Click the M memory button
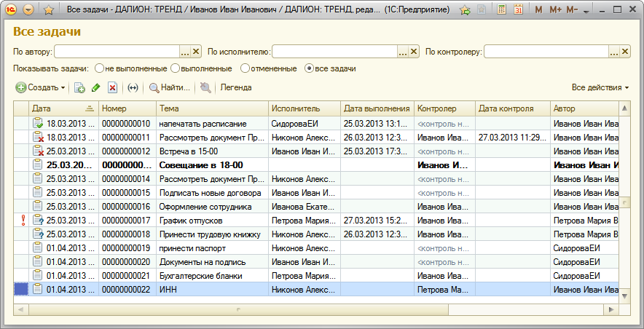Image resolution: width=644 pixels, height=329 pixels. pos(538,10)
